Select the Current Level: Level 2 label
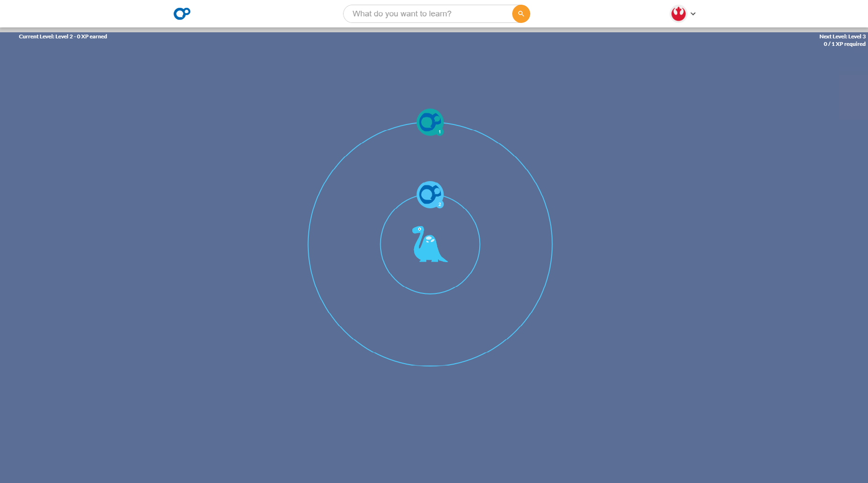 click(46, 36)
